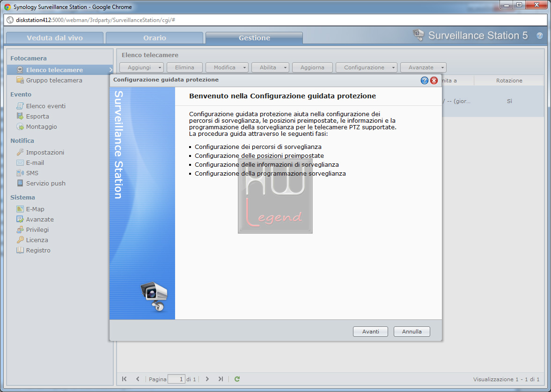Select Elenco telecamere in sidebar

(60, 70)
